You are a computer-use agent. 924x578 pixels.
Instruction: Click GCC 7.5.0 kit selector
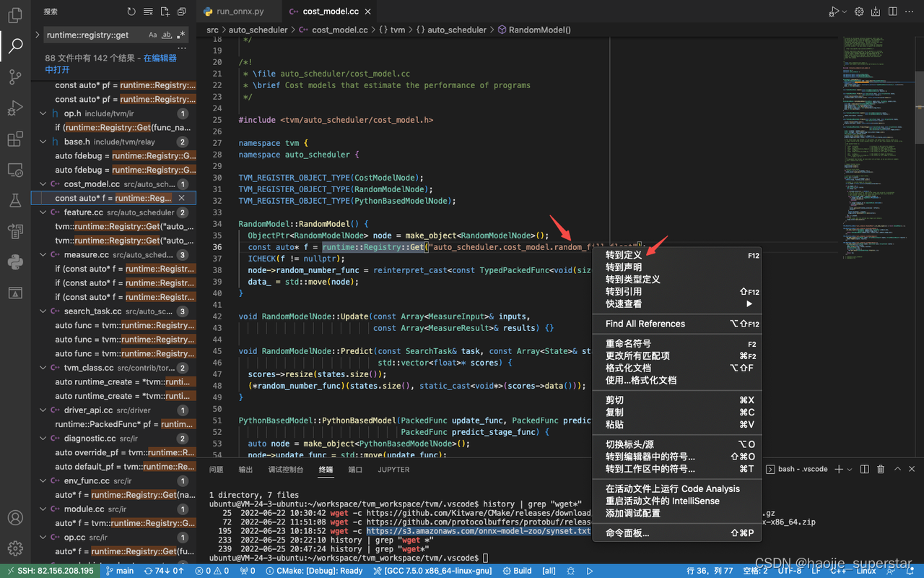(x=433, y=571)
